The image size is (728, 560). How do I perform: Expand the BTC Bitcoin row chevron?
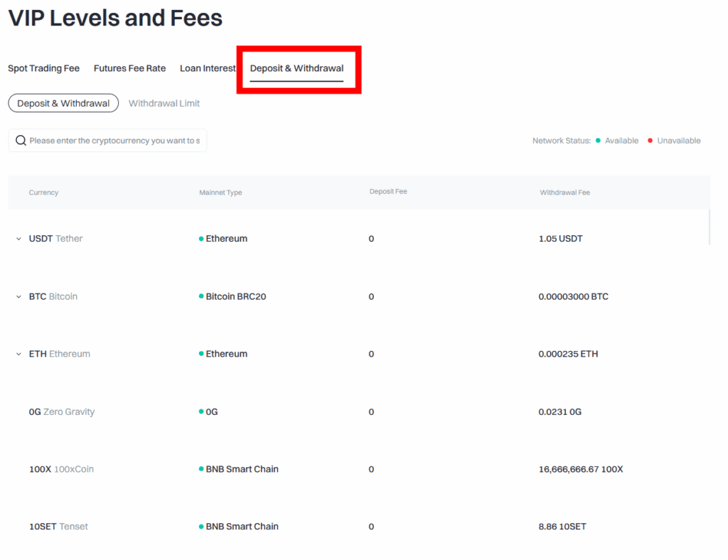click(19, 296)
